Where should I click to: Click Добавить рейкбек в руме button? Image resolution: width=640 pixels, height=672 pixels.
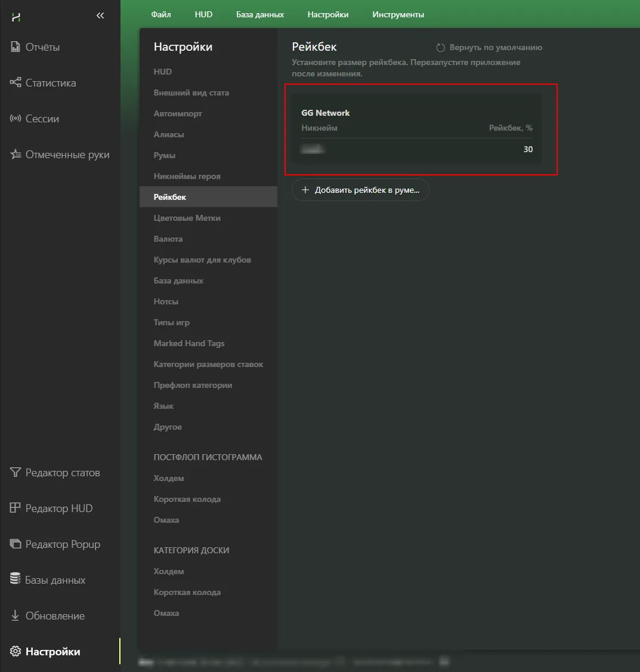[x=360, y=190]
